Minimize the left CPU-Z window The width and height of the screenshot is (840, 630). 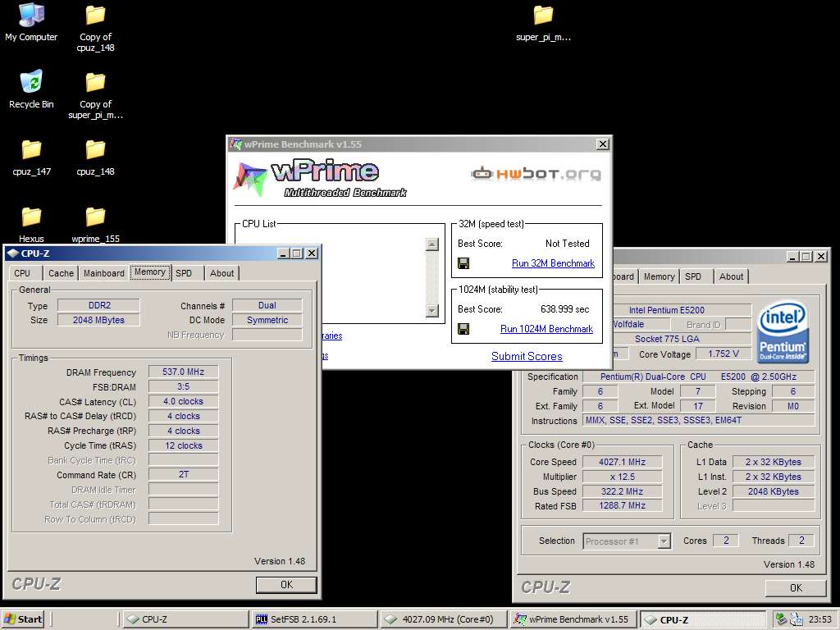point(283,253)
